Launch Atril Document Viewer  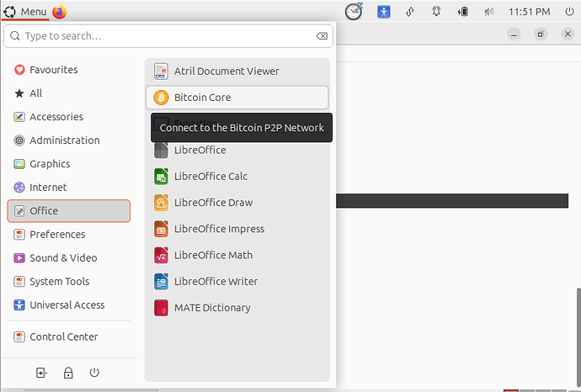(237, 71)
